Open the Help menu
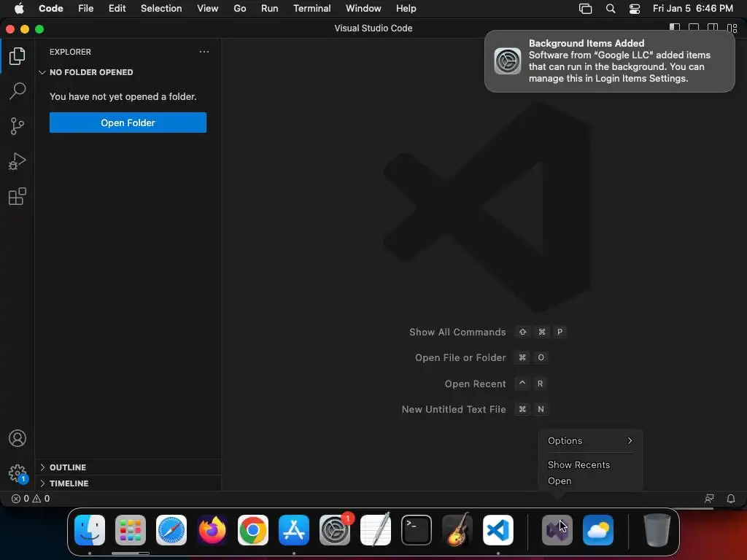The width and height of the screenshot is (747, 560). 406,9
